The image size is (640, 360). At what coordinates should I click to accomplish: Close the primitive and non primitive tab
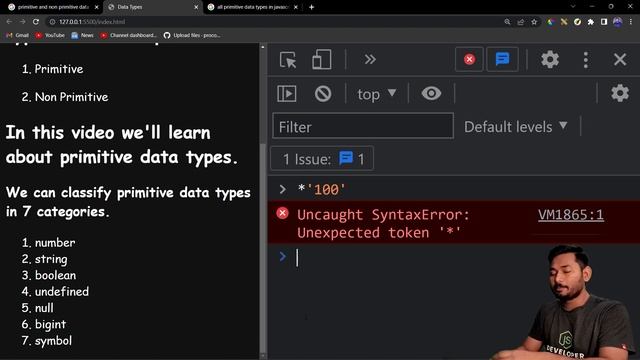pos(96,7)
